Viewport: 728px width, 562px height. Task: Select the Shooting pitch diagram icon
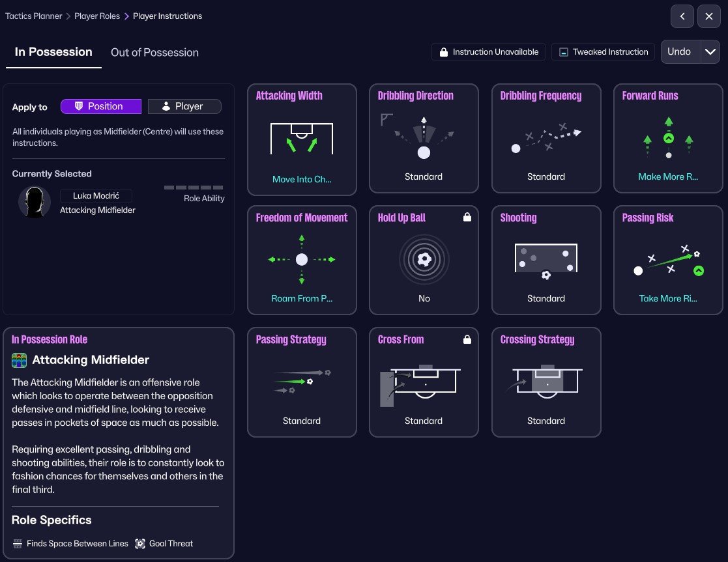pos(546,261)
